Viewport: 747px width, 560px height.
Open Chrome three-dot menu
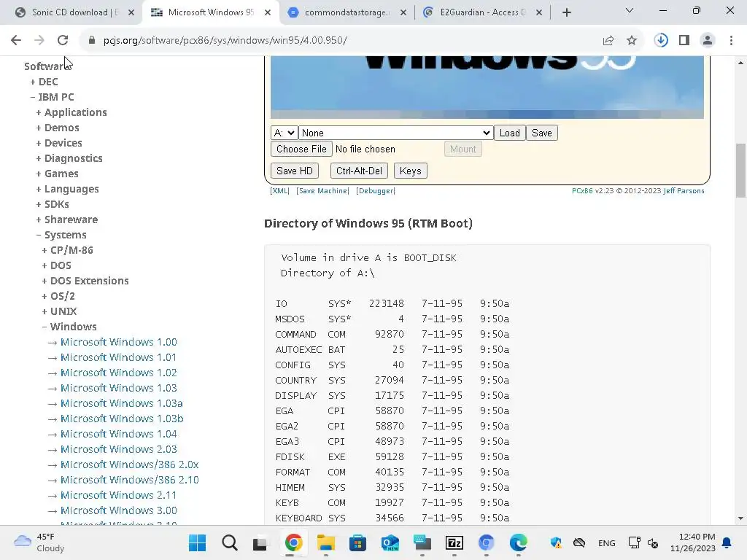pos(731,41)
